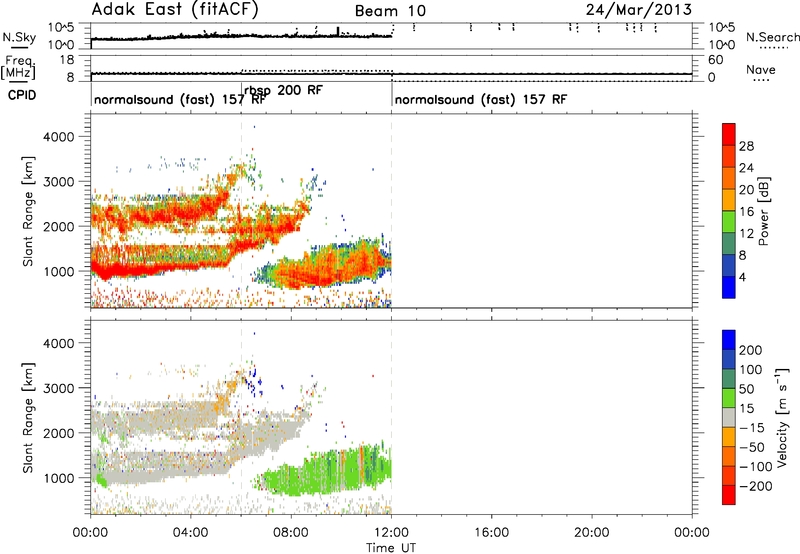The height and width of the screenshot is (554, 800).
Task: Click the first 'normalsound (fast) 157 RF' label
Action: coord(180,99)
